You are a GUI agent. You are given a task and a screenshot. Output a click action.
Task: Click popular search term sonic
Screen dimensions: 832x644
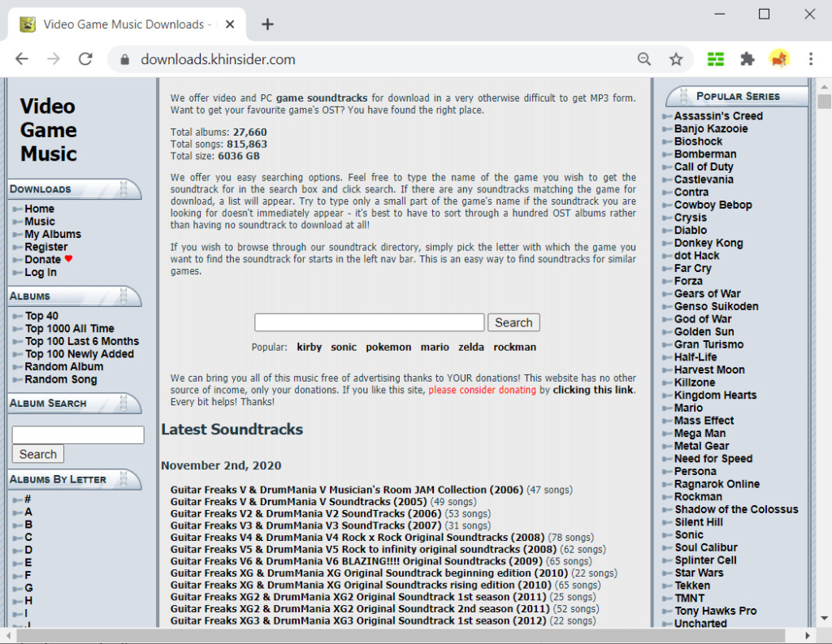coord(344,347)
